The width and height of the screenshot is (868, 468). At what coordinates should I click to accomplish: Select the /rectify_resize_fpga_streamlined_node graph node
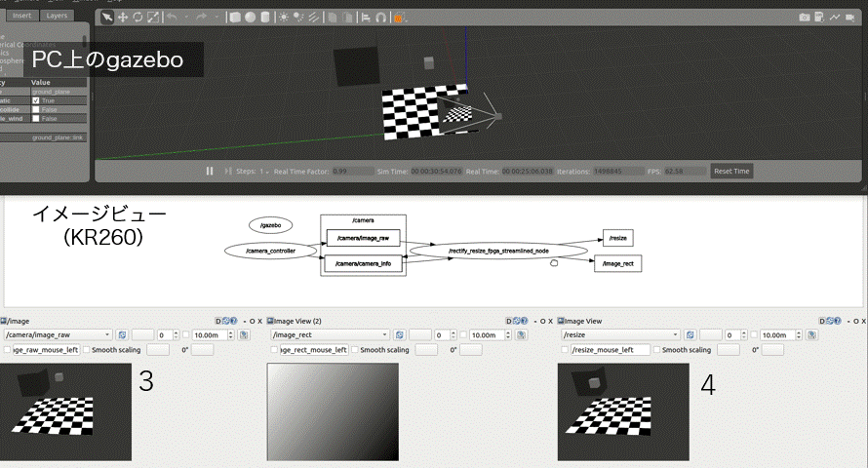coord(498,251)
